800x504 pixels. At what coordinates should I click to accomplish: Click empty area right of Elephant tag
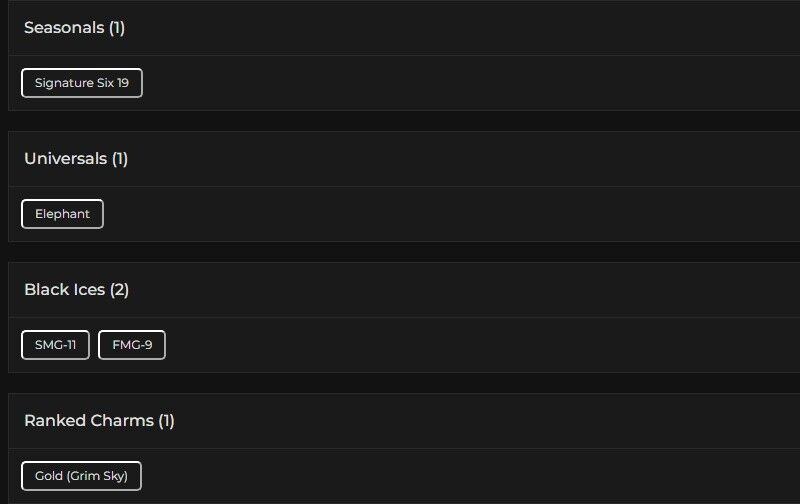[450, 214]
